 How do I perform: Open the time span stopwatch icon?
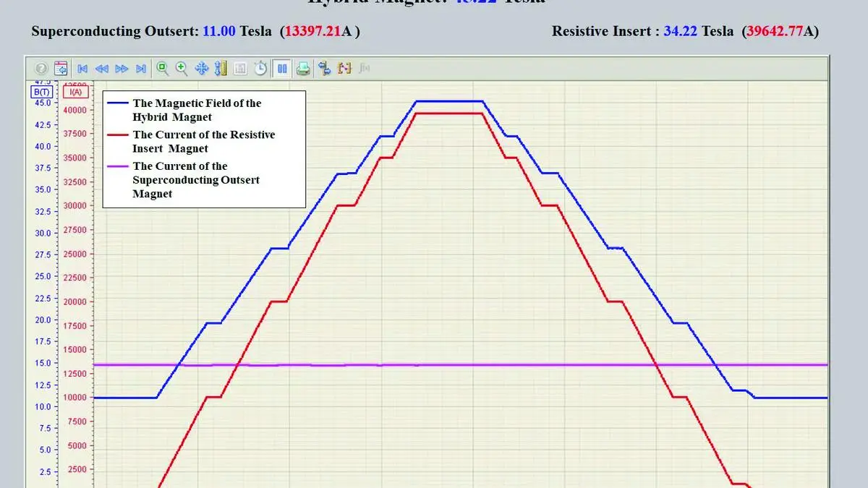(x=260, y=69)
